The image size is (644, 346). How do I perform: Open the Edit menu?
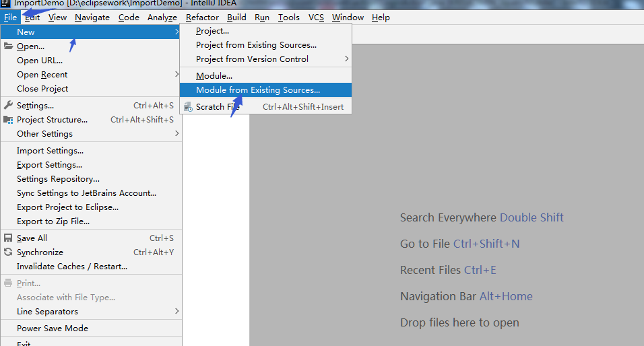click(32, 18)
